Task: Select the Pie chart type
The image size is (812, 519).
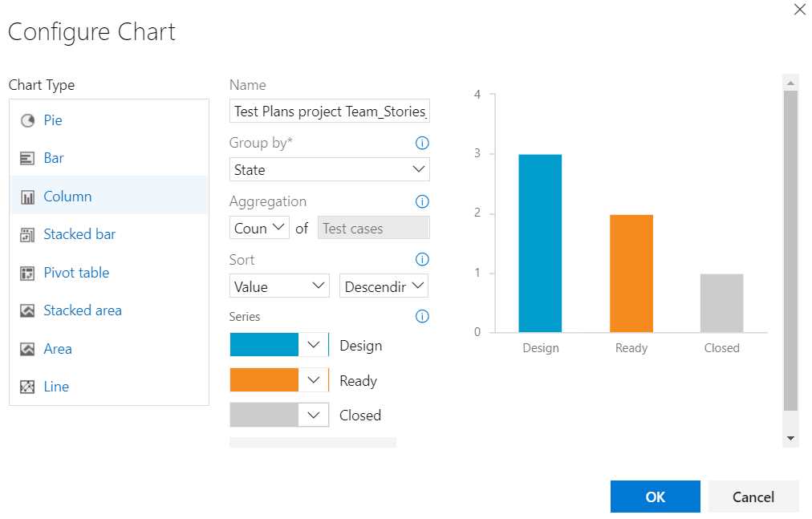Action: (x=53, y=120)
